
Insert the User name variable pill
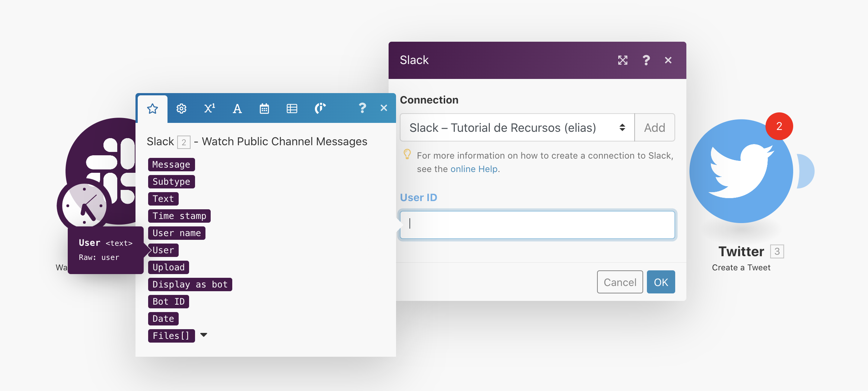(x=176, y=233)
